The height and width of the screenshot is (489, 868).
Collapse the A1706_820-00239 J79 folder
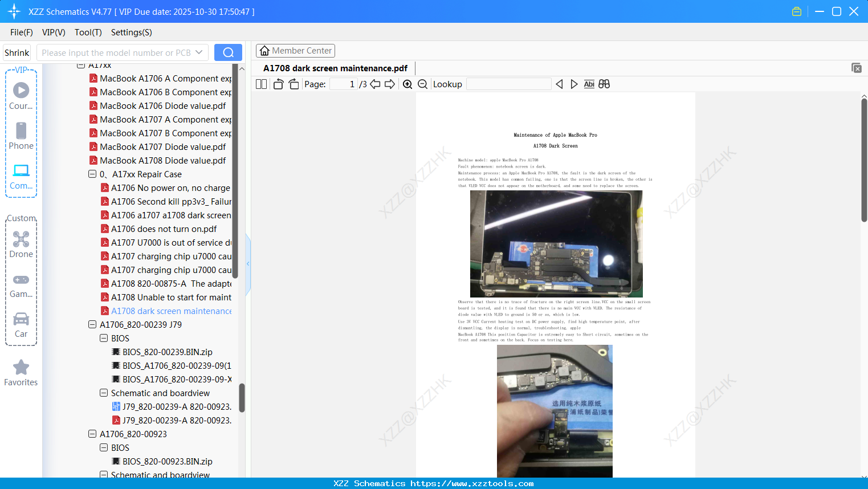(92, 325)
